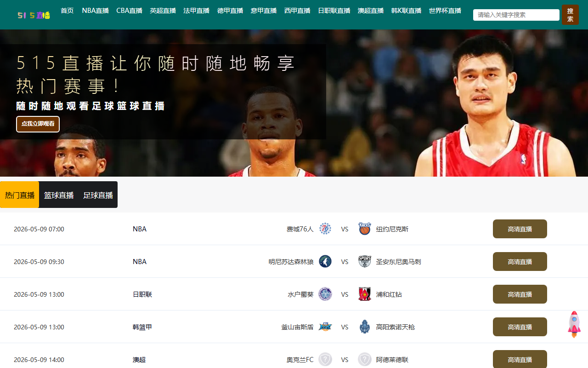588x368 pixels.
Task: Click the 韩篮甲 league label
Action: click(142, 327)
